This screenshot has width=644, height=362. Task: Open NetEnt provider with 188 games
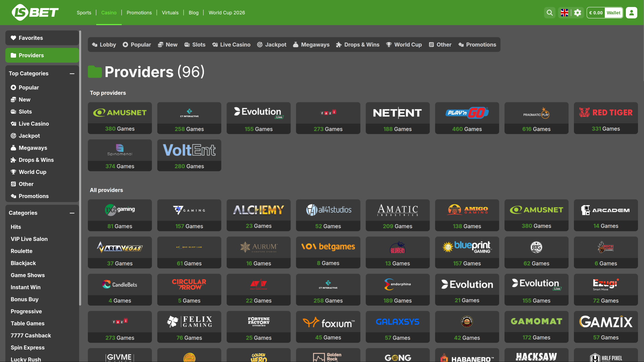(397, 118)
